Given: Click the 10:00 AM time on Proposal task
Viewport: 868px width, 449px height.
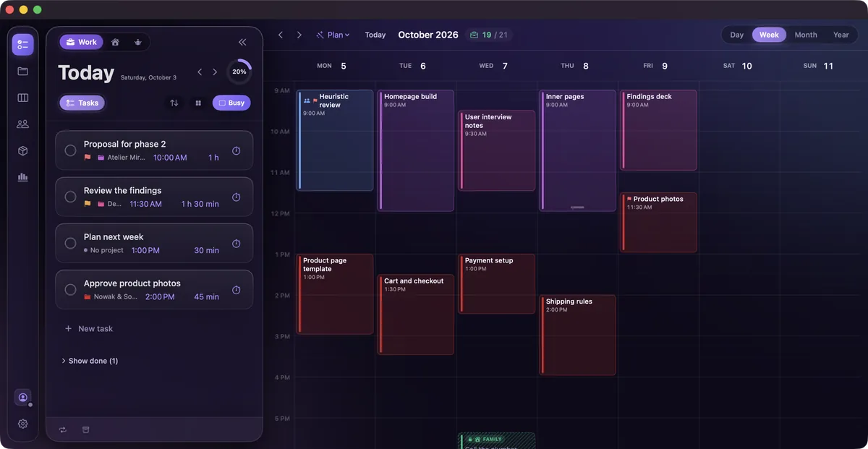Looking at the screenshot, I should [x=170, y=158].
